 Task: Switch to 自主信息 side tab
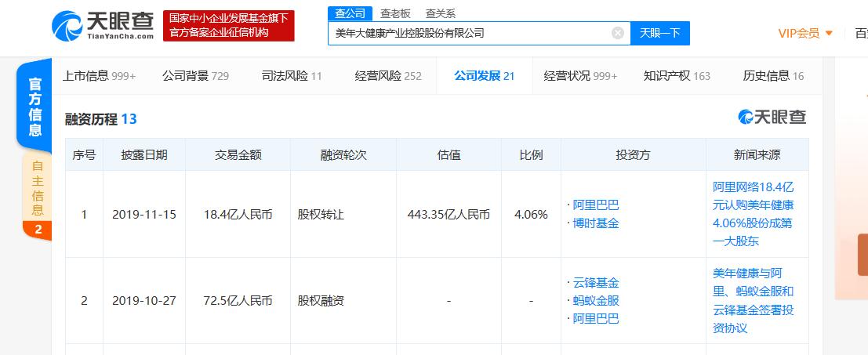point(37,196)
